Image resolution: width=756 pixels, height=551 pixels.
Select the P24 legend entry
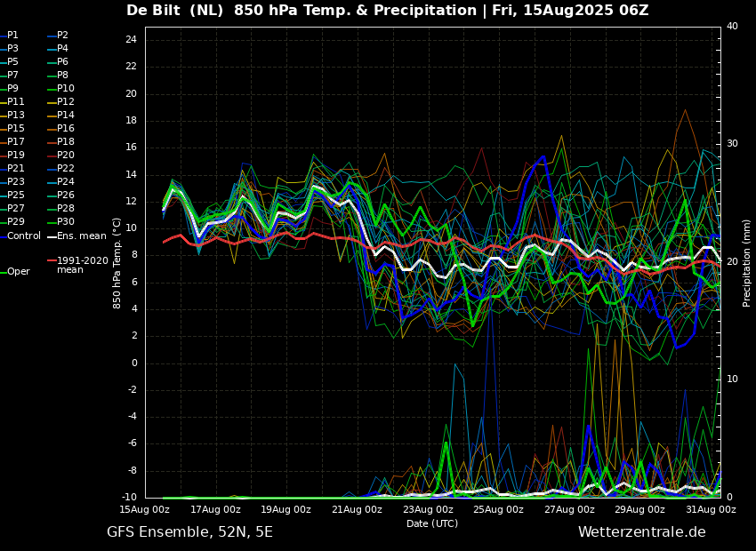(x=66, y=181)
